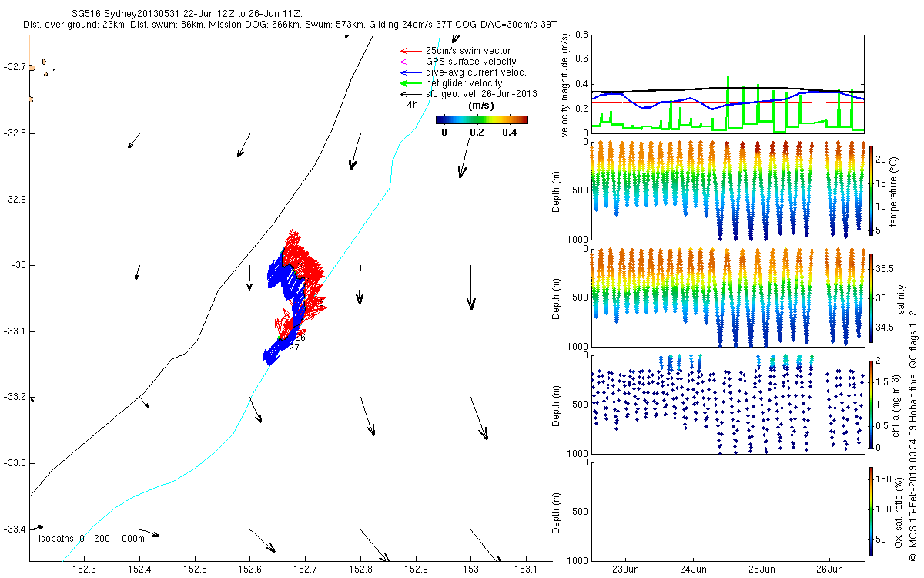Click map longitude tick '152.4'

(x=139, y=570)
